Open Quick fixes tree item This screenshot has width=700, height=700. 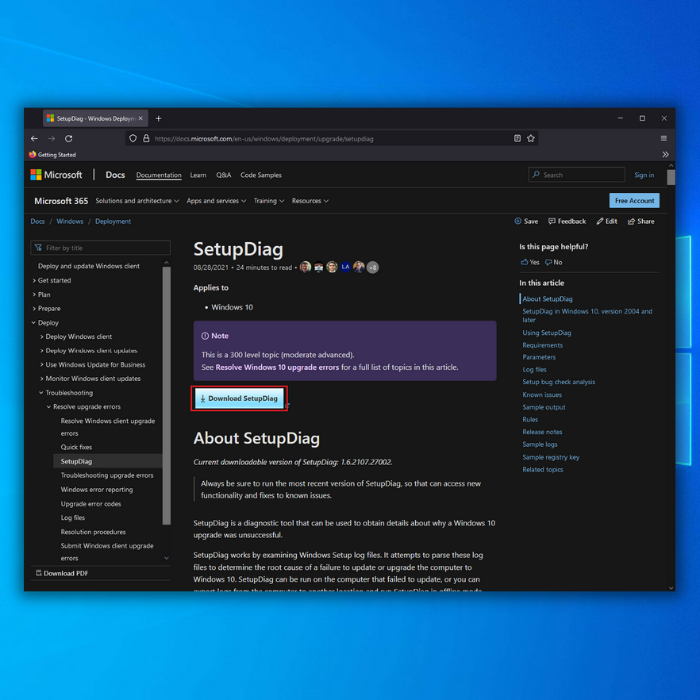(76, 447)
